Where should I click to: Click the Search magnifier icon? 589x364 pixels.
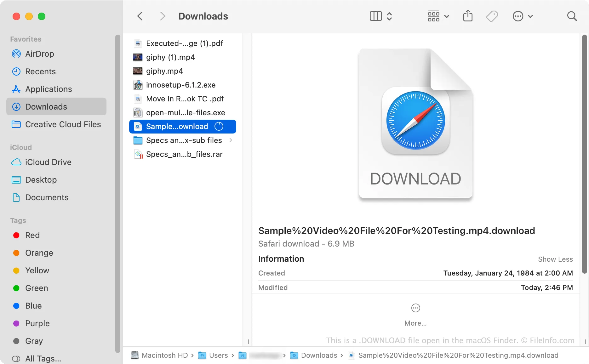(x=572, y=16)
